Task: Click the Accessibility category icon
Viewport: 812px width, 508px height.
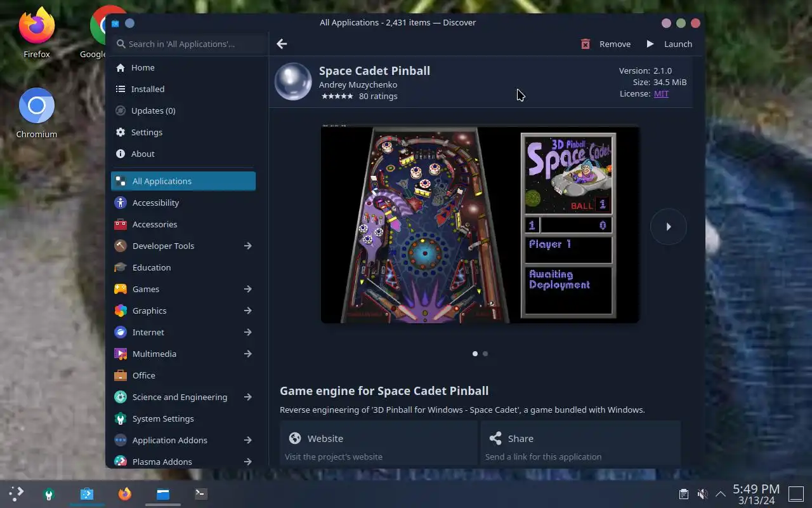Action: [121, 203]
